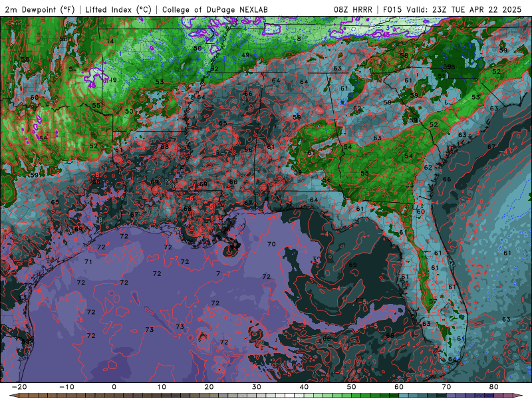This screenshot has width=532, height=399.
Task: Click the '08Z HRRR' model run label
Action: click(x=353, y=9)
